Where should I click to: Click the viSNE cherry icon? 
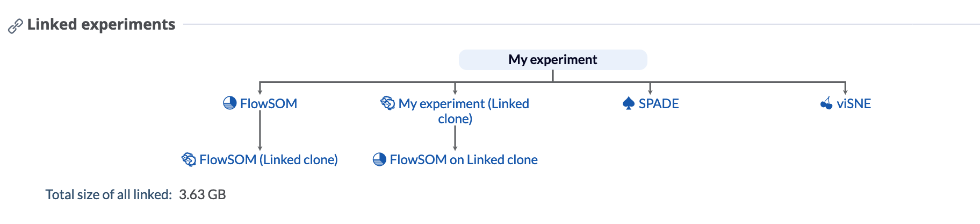point(826,103)
